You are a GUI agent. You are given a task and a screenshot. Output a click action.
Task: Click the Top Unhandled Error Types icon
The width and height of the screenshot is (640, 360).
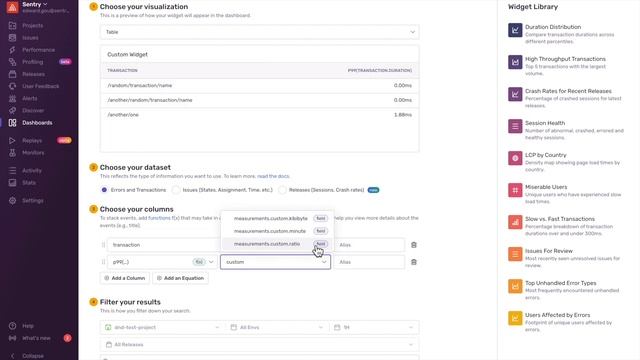point(515,286)
